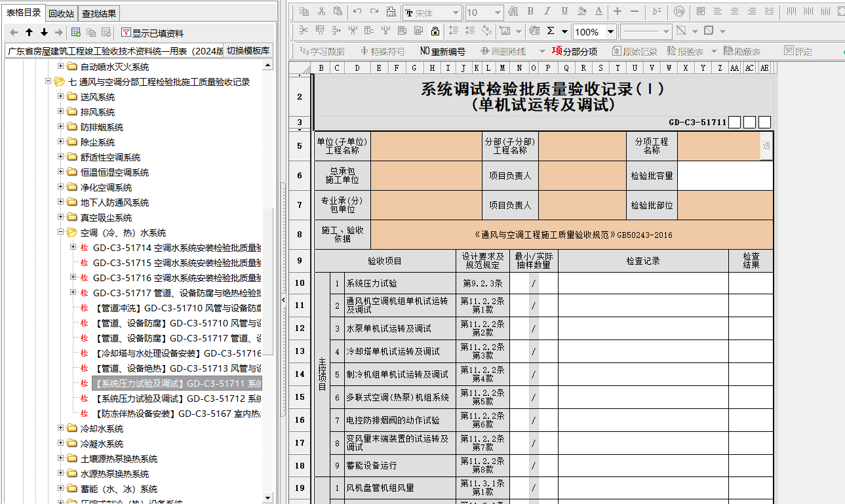845x504 pixels.
Task: Toggle Italic formatting
Action: click(x=547, y=12)
